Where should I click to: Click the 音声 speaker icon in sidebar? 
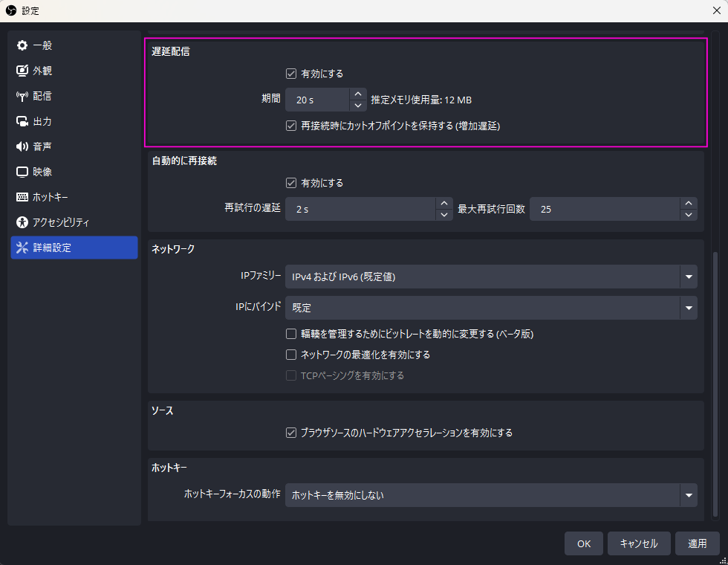coord(22,147)
